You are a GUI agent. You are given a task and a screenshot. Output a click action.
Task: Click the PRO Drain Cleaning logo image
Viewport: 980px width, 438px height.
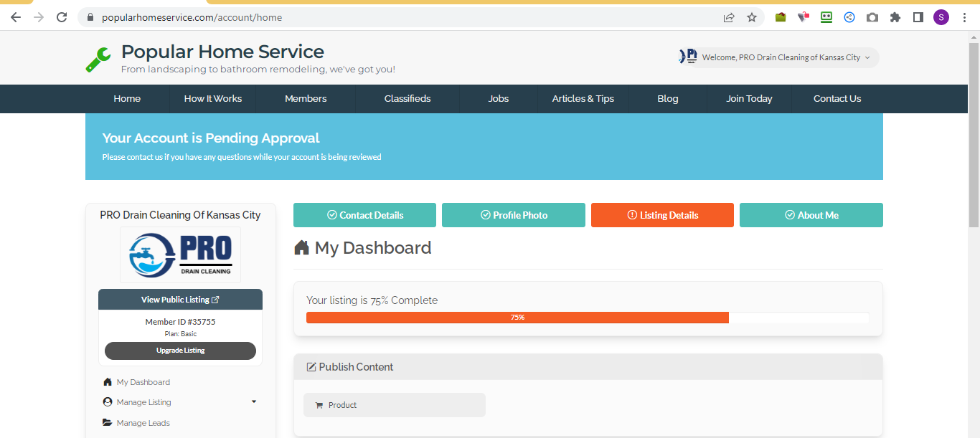click(181, 254)
